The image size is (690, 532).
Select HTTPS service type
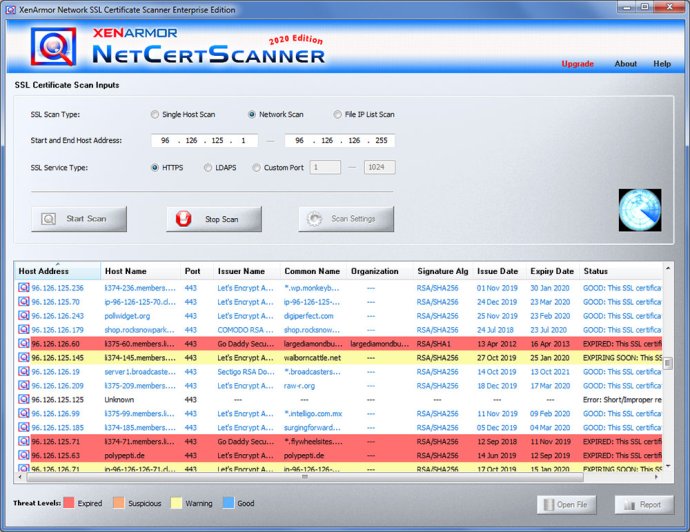(x=155, y=168)
